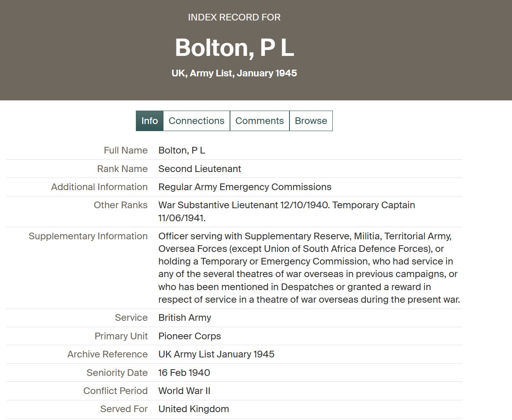512x420 pixels.
Task: Click the Pioneer Corps primary unit value
Action: tap(189, 336)
